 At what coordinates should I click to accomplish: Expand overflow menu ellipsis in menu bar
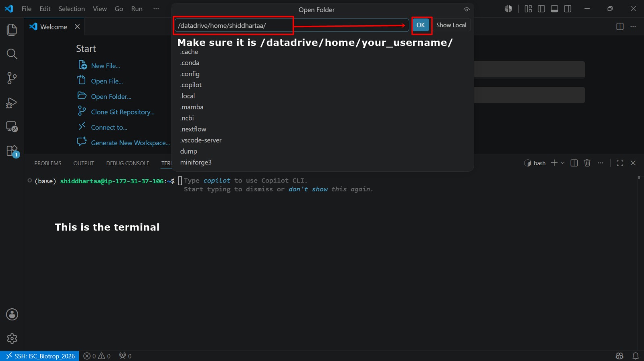point(156,9)
